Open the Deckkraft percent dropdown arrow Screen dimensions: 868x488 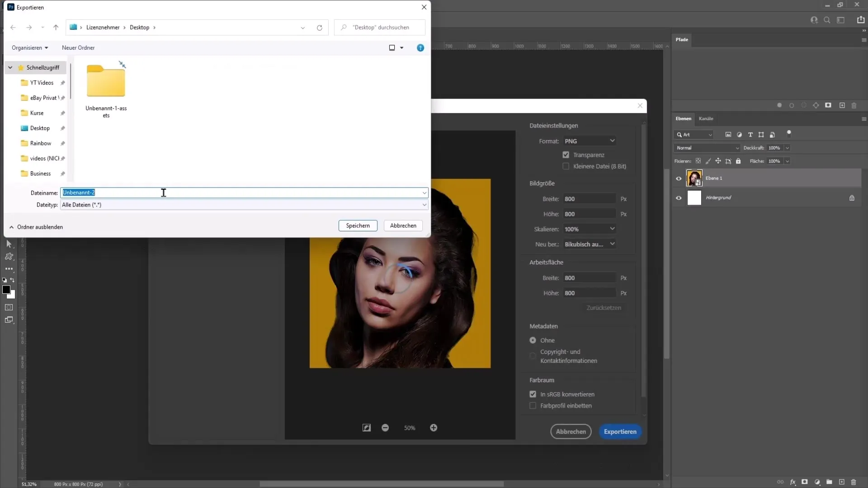(x=787, y=148)
